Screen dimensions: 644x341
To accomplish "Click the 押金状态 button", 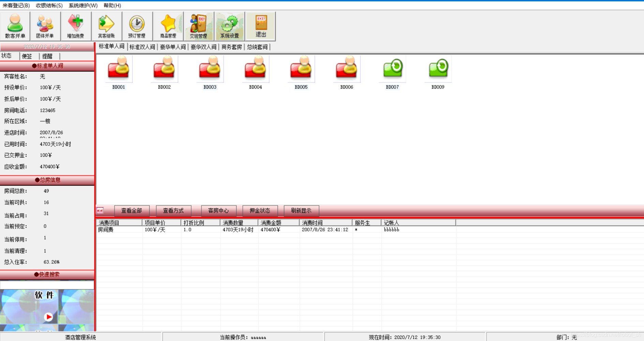I will pos(260,211).
